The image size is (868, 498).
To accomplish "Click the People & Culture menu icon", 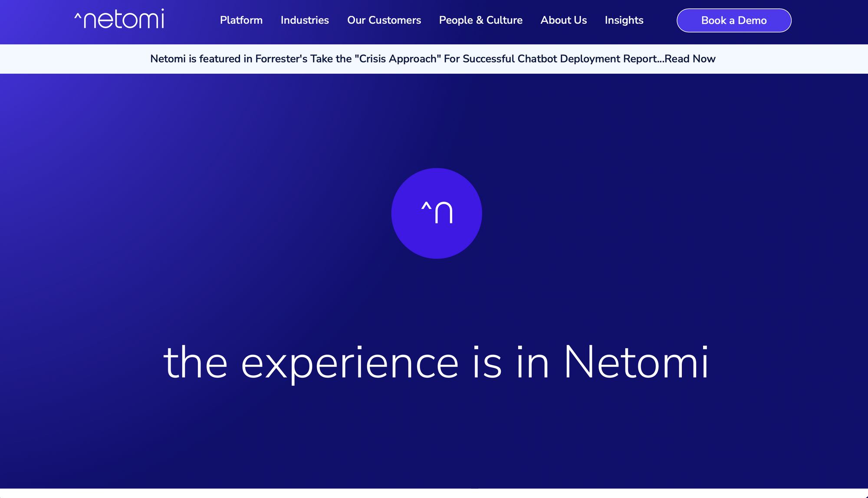I will (x=480, y=20).
